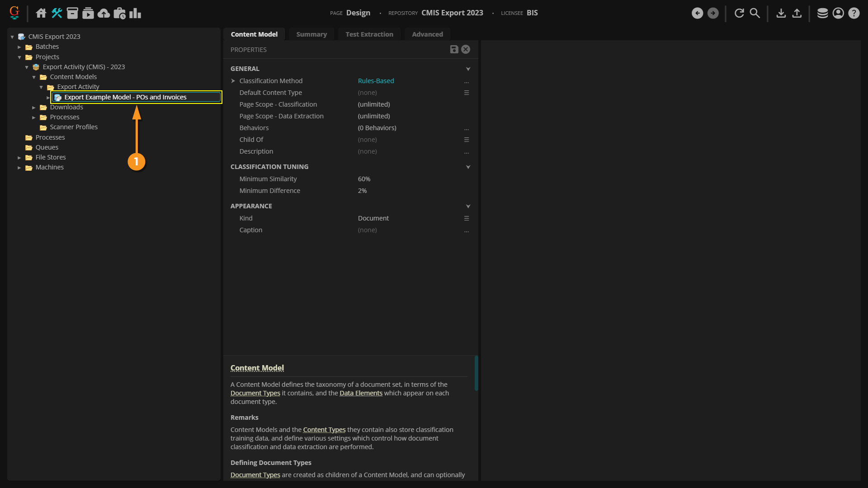Click the cloud upload icon
The height and width of the screenshot is (488, 868).
[x=104, y=13]
